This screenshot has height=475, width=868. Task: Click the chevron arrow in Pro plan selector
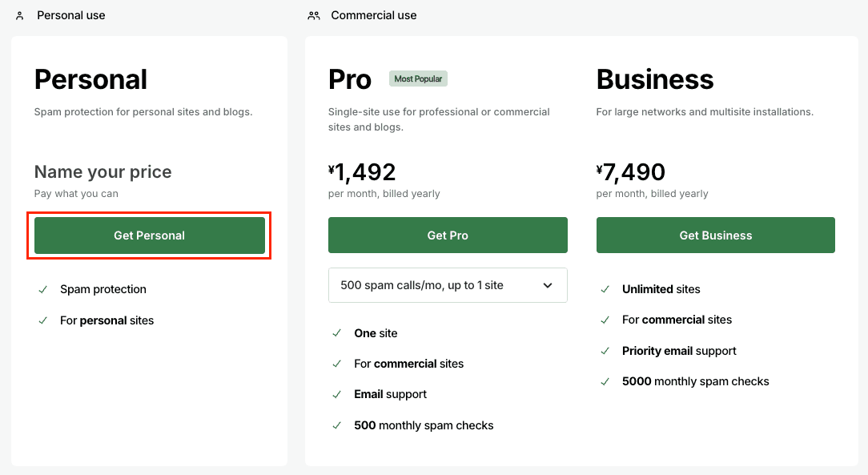pos(548,285)
